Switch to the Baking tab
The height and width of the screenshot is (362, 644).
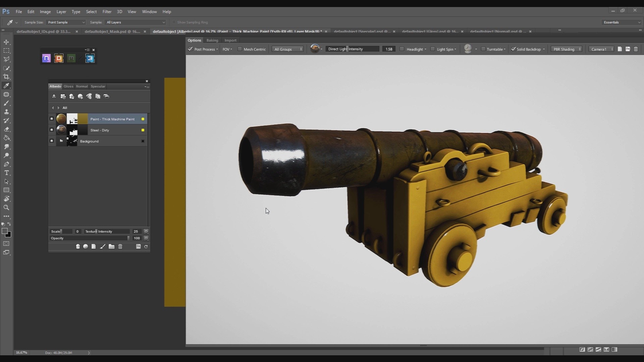(212, 41)
